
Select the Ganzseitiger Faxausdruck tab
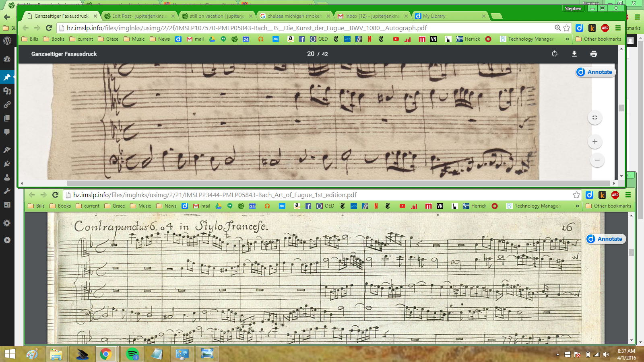tap(61, 16)
